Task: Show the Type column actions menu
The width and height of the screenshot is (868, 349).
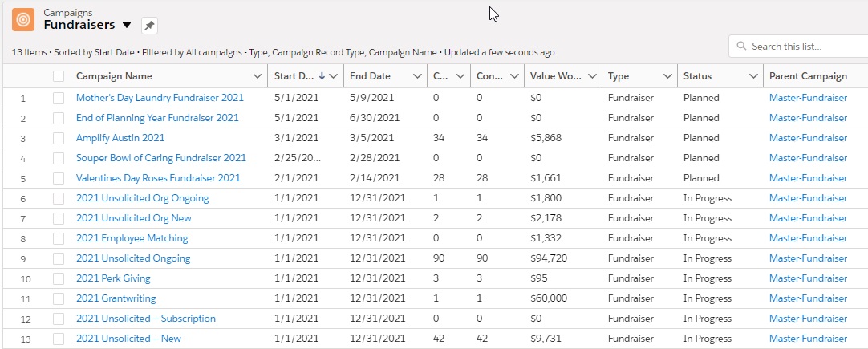Action: (x=667, y=76)
